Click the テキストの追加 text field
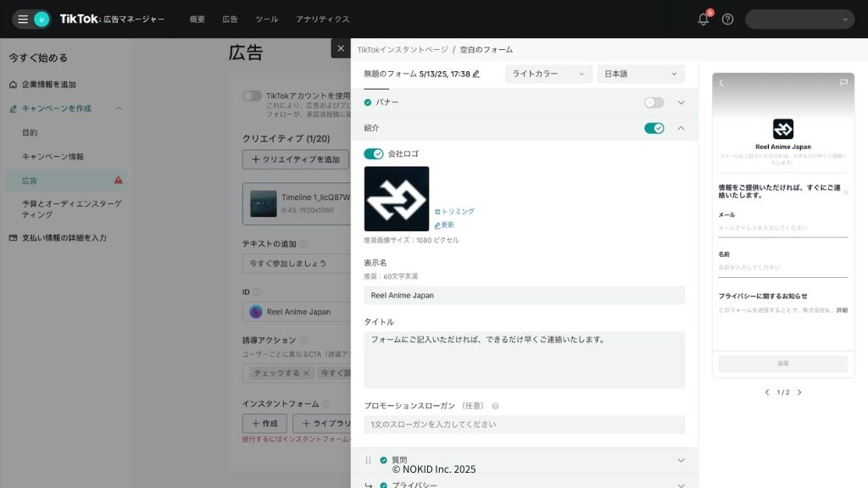 pyautogui.click(x=296, y=263)
